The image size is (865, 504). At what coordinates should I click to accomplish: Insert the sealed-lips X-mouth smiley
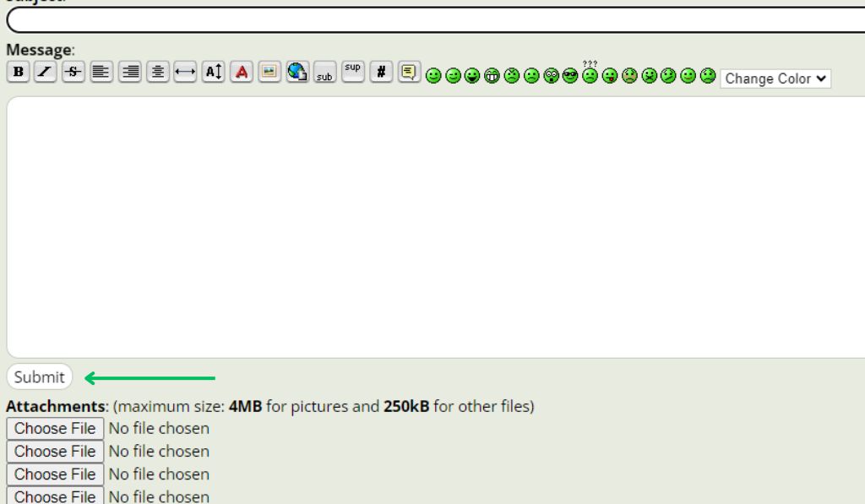click(650, 75)
